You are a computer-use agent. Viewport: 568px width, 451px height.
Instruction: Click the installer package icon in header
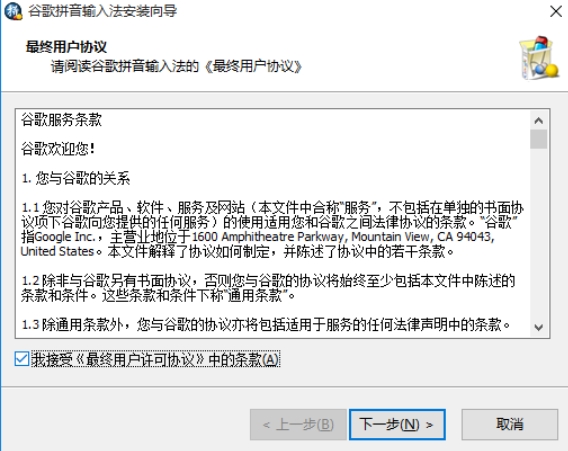539,58
